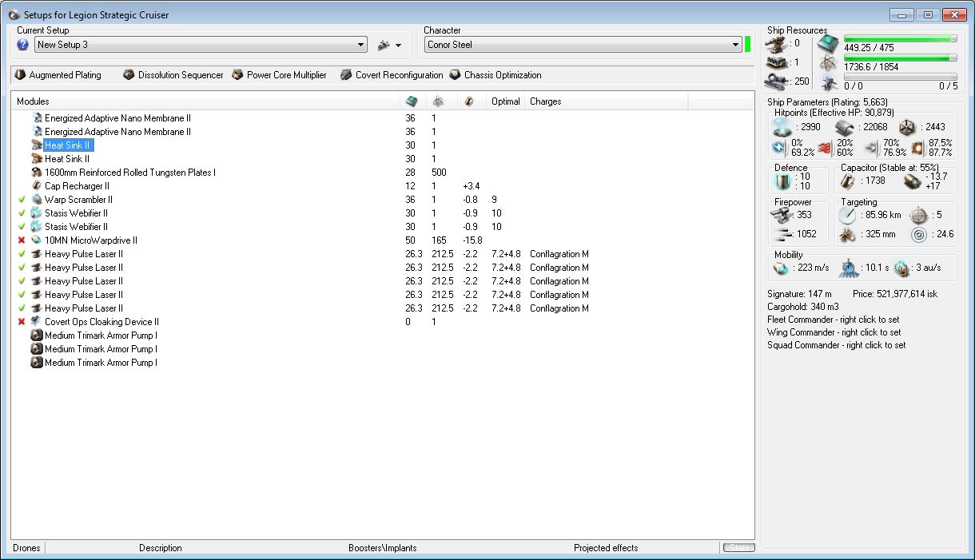Click the turret firepower icon showing 353
Viewport: 975px width, 560px height.
781,214
